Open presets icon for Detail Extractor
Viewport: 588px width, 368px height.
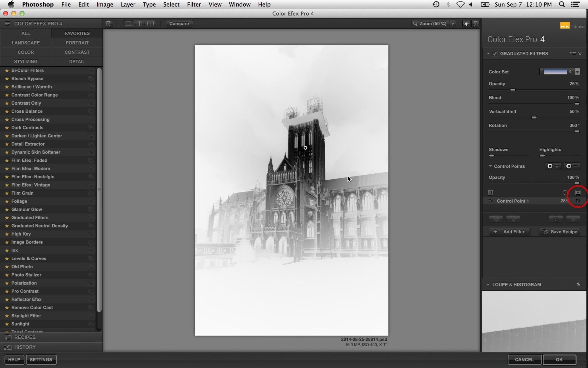(x=90, y=144)
